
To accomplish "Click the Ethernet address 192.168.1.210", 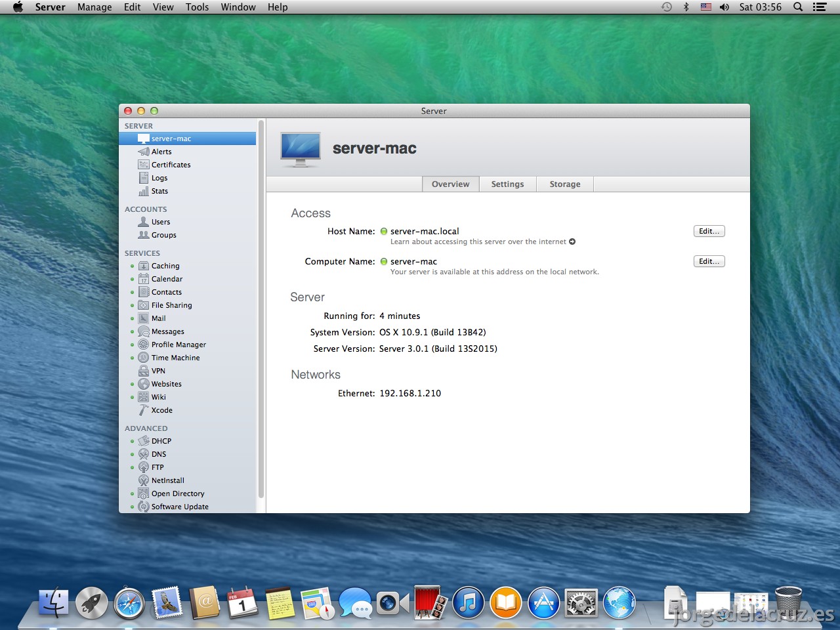I will point(410,393).
